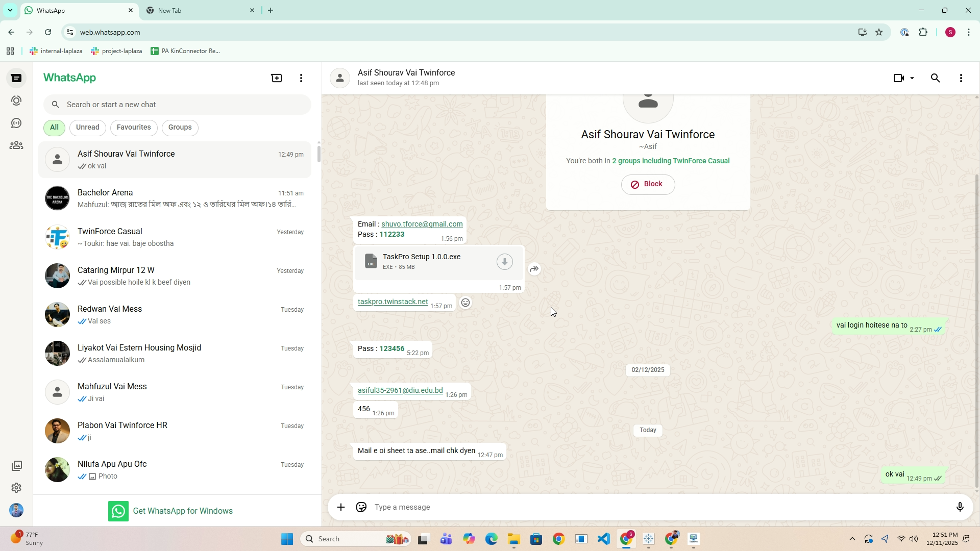Block Asif Shourav Vai Twinforce contact
This screenshot has height=551, width=980.
point(648,184)
